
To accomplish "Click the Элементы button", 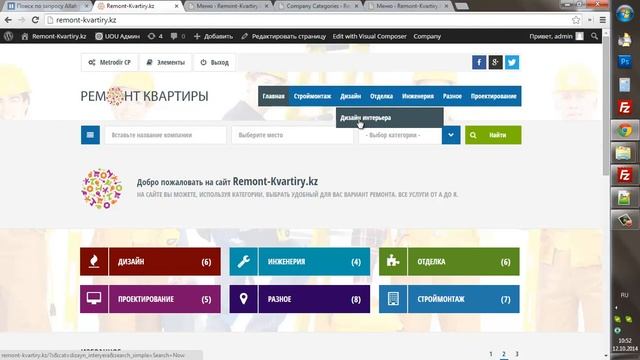I will coord(165,62).
